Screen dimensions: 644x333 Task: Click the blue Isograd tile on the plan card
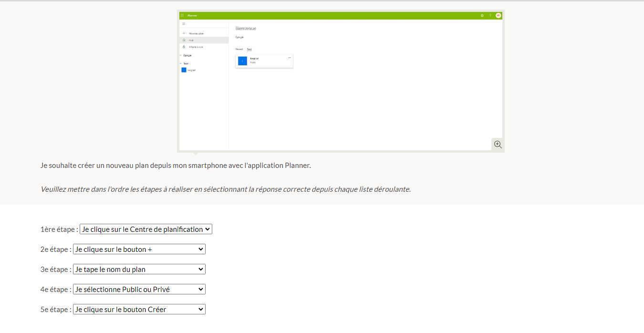pyautogui.click(x=242, y=61)
